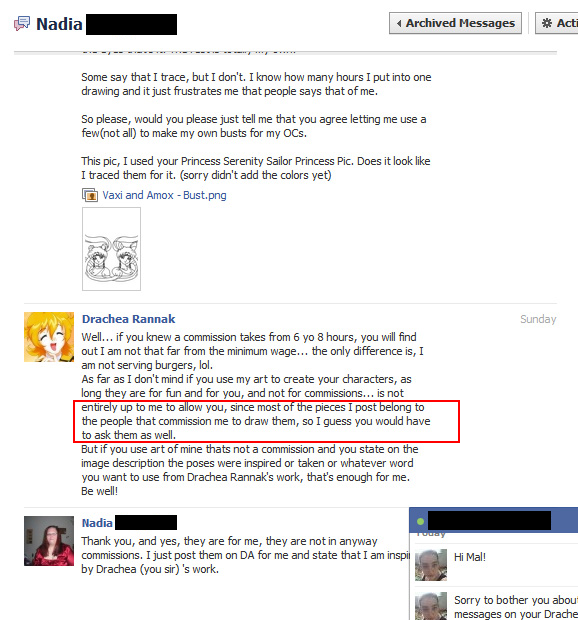Viewport: 578px width, 620px height.
Task: Click the gear icon next to Actions
Action: 546,23
